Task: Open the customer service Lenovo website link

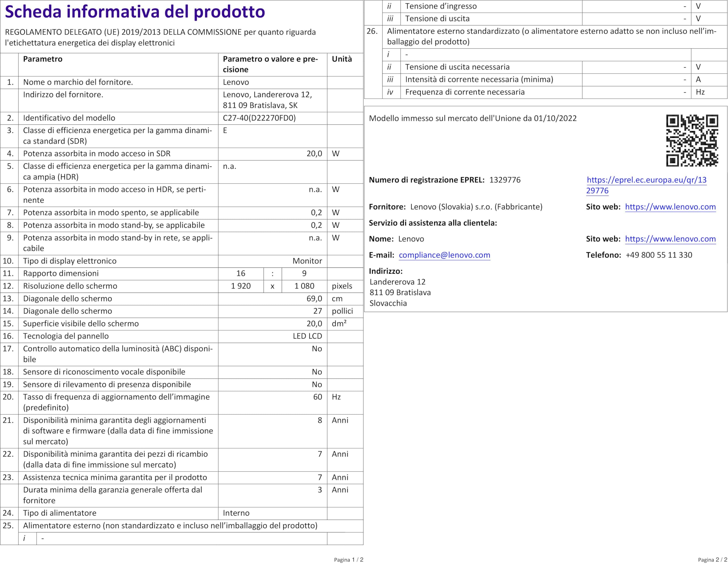Action: tap(670, 239)
